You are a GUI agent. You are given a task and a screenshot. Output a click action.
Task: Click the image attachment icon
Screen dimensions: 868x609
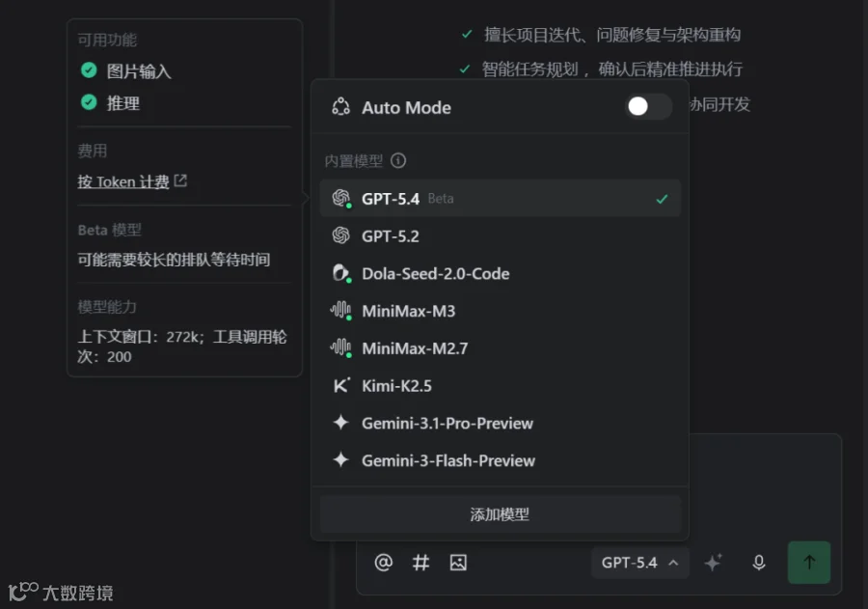pos(458,563)
